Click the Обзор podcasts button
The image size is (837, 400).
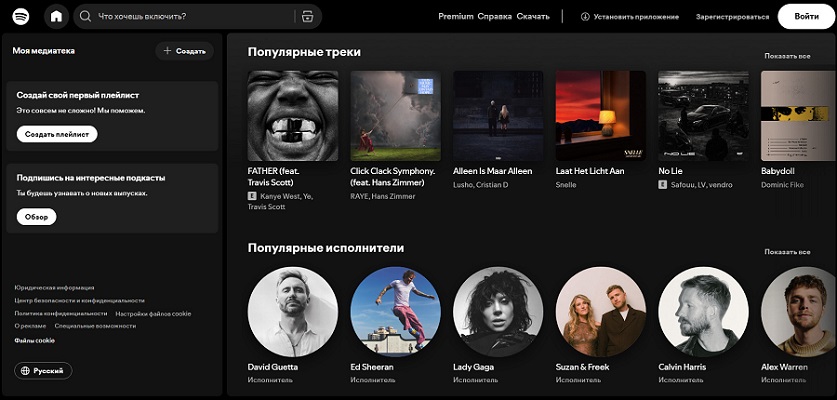point(36,216)
